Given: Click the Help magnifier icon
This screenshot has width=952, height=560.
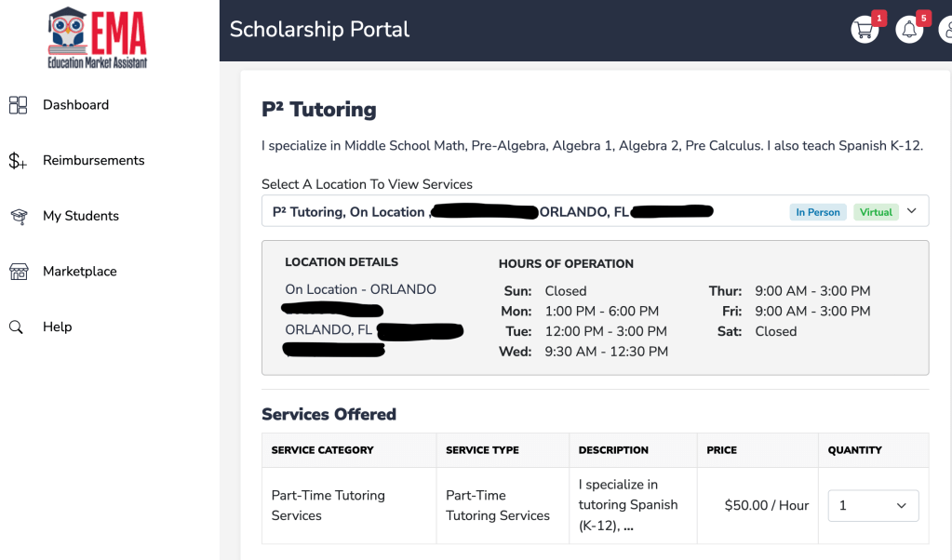Looking at the screenshot, I should point(17,327).
